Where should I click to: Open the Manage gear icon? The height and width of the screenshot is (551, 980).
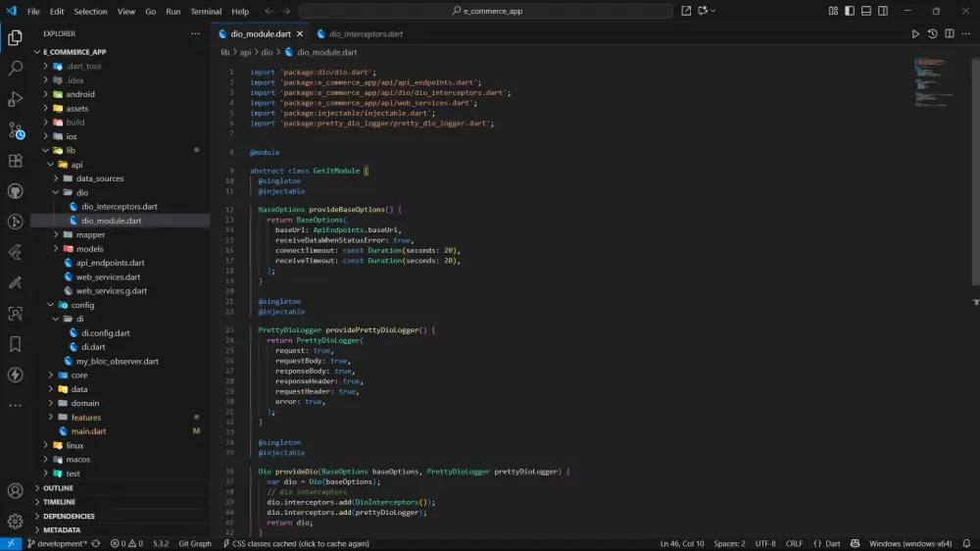[15, 521]
